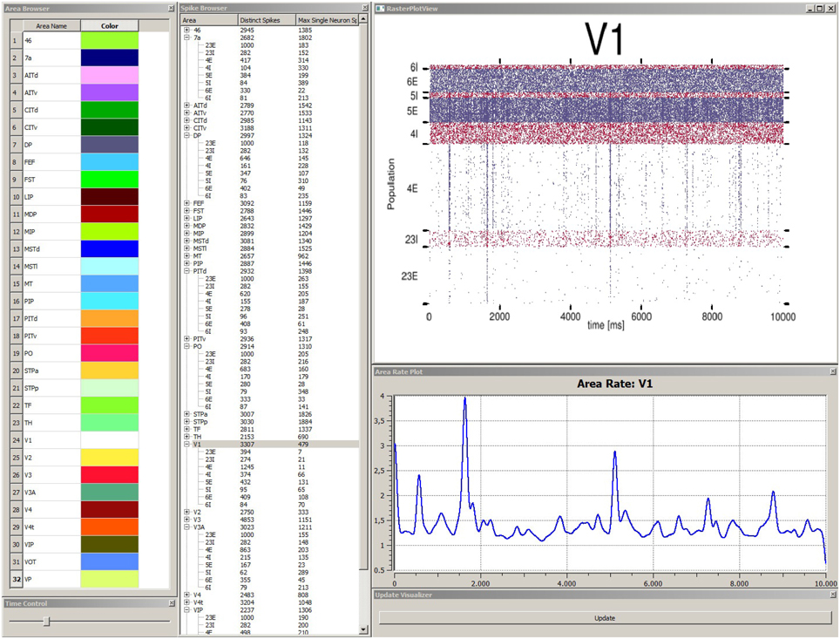Expand the STPa area node
The height and width of the screenshot is (639, 840).
pyautogui.click(x=187, y=414)
